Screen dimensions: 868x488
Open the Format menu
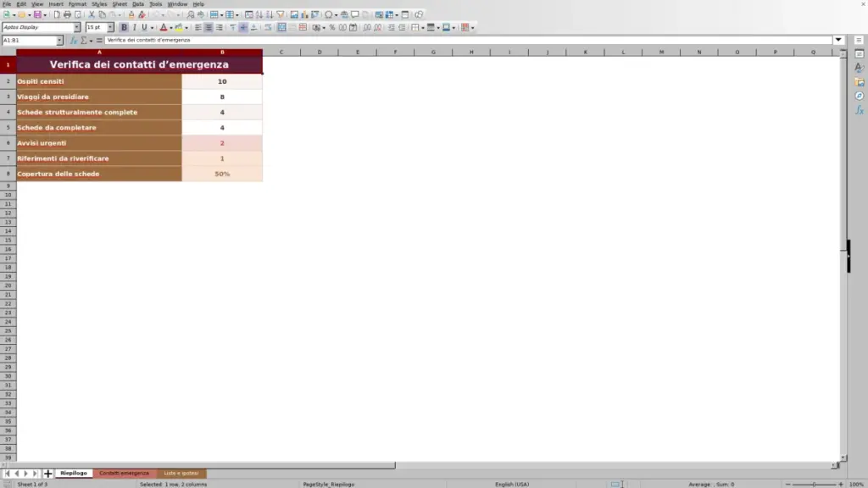77,4
